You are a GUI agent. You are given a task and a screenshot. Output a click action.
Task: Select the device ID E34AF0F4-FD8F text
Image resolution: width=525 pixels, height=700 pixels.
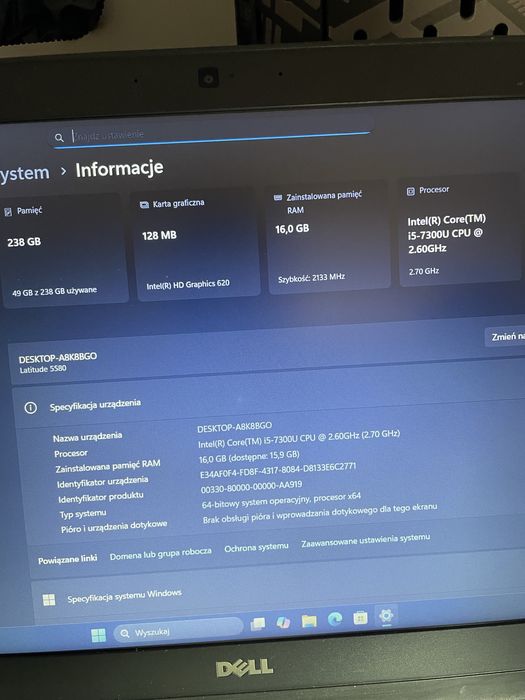point(278,470)
